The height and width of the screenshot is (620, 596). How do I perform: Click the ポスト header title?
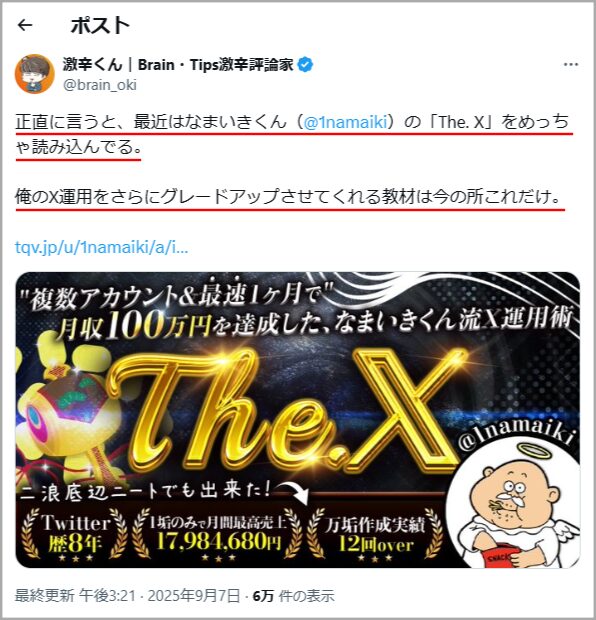[x=100, y=26]
